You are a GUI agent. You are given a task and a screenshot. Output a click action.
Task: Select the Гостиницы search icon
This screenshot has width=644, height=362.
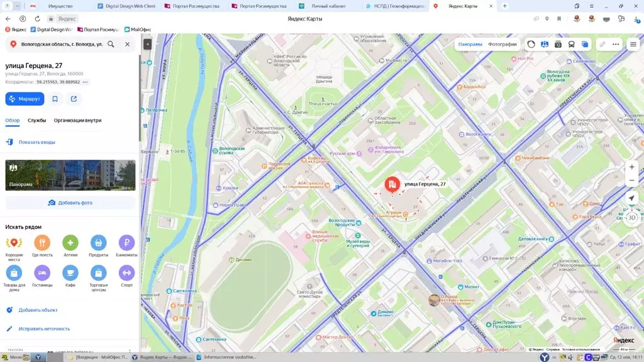click(x=42, y=271)
